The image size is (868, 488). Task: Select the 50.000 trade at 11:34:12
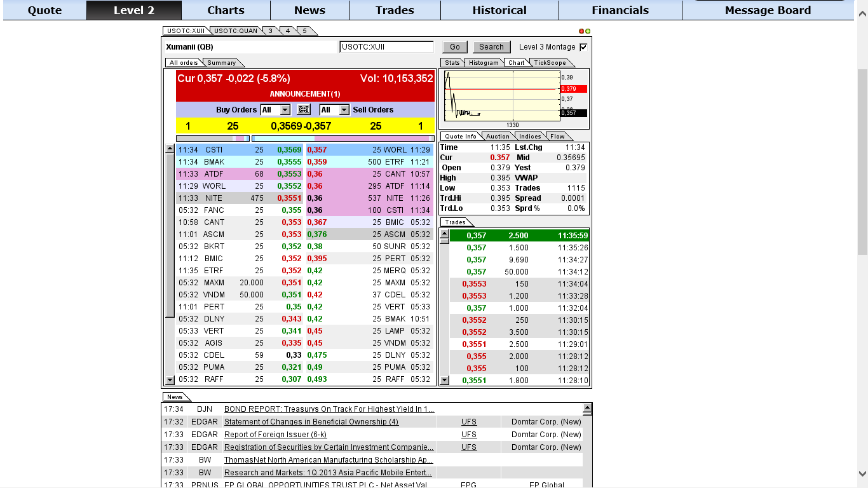coord(519,272)
